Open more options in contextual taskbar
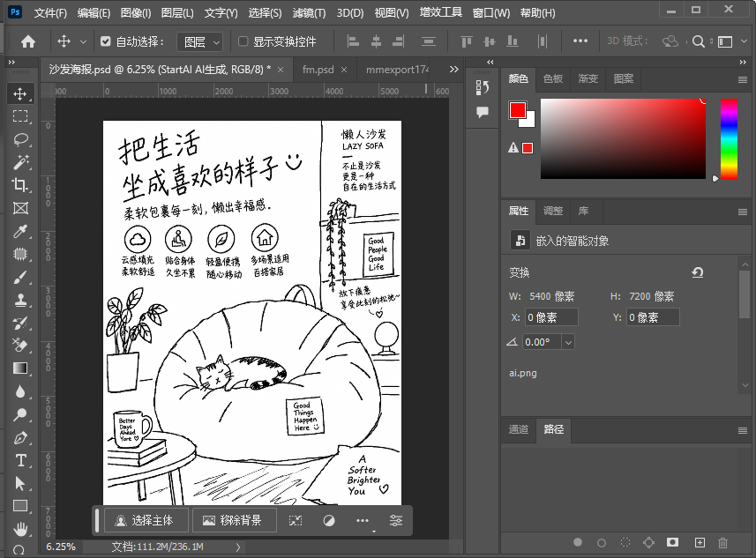 [362, 520]
